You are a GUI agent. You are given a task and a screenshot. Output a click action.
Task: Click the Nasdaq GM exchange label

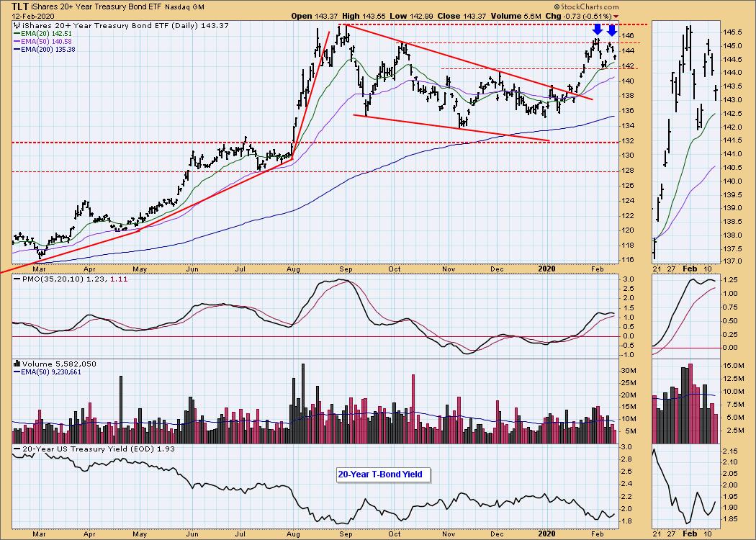(184, 7)
